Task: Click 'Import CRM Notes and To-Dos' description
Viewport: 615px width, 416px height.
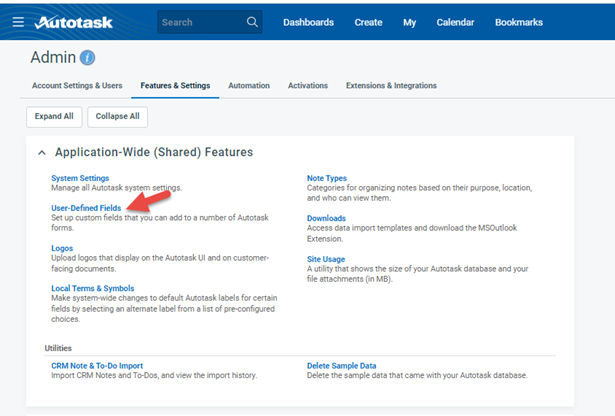Action: pyautogui.click(x=154, y=375)
